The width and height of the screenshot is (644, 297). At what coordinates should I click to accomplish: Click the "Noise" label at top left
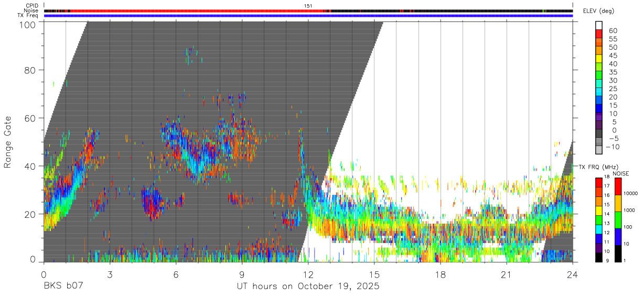31,10
